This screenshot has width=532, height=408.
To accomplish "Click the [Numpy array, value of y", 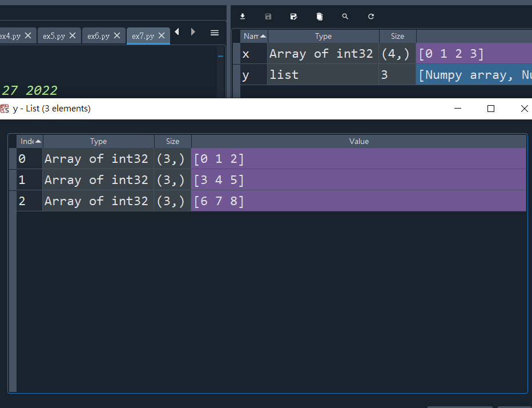I will pos(474,74).
